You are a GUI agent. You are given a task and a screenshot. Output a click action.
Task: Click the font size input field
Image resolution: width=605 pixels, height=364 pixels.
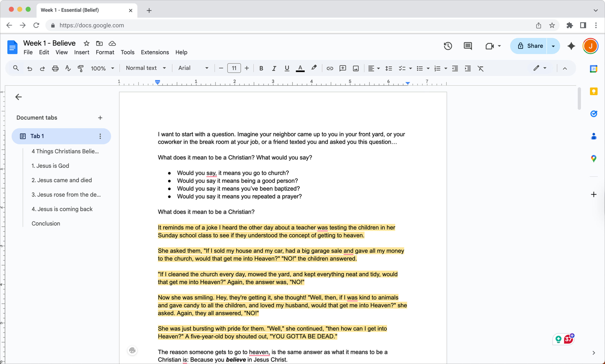click(x=234, y=68)
